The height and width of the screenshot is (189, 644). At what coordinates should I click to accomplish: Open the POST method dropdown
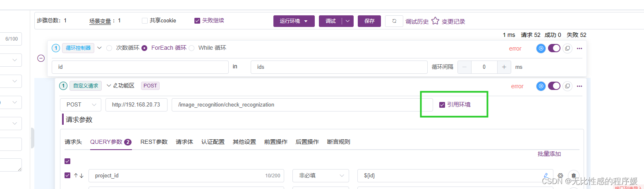click(81, 105)
